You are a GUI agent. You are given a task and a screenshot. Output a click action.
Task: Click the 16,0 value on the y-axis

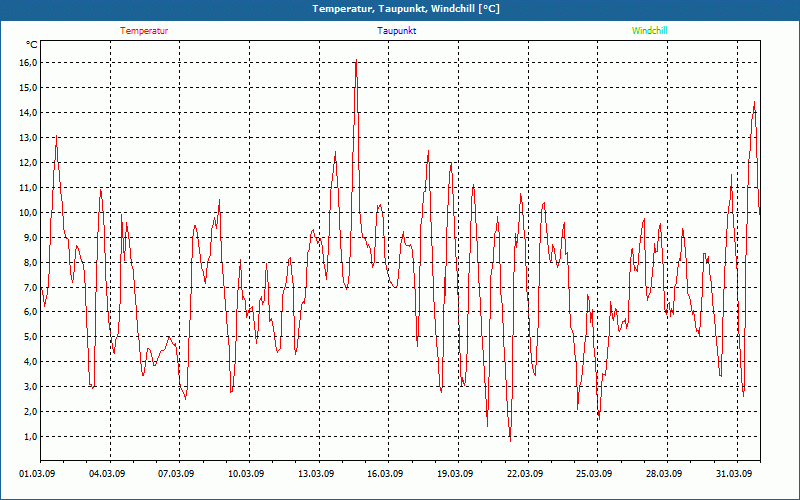[x=29, y=62]
